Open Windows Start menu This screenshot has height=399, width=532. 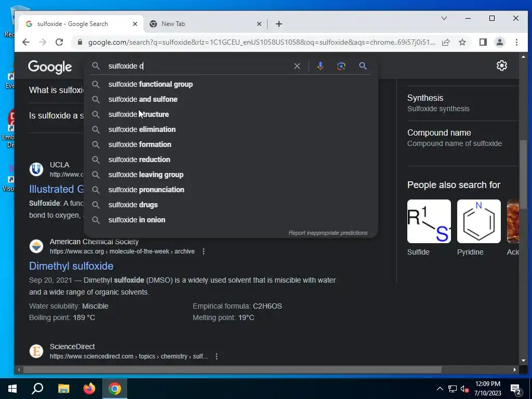(12, 389)
